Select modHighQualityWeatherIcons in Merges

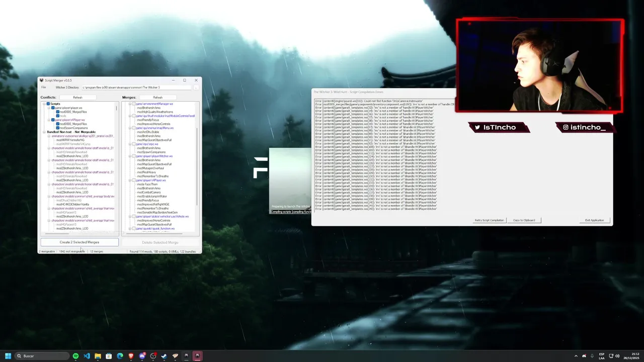[x=155, y=112]
